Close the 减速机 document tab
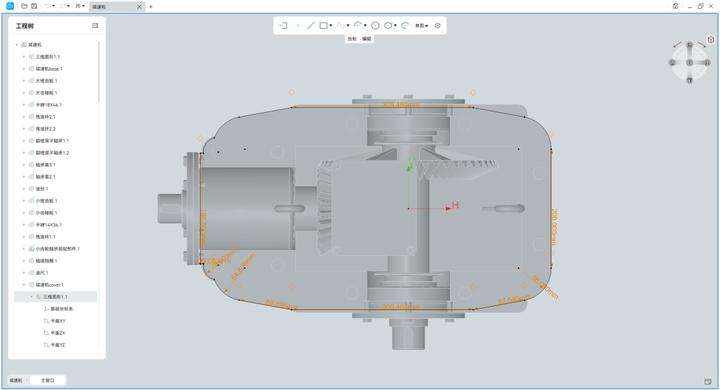 click(x=140, y=6)
